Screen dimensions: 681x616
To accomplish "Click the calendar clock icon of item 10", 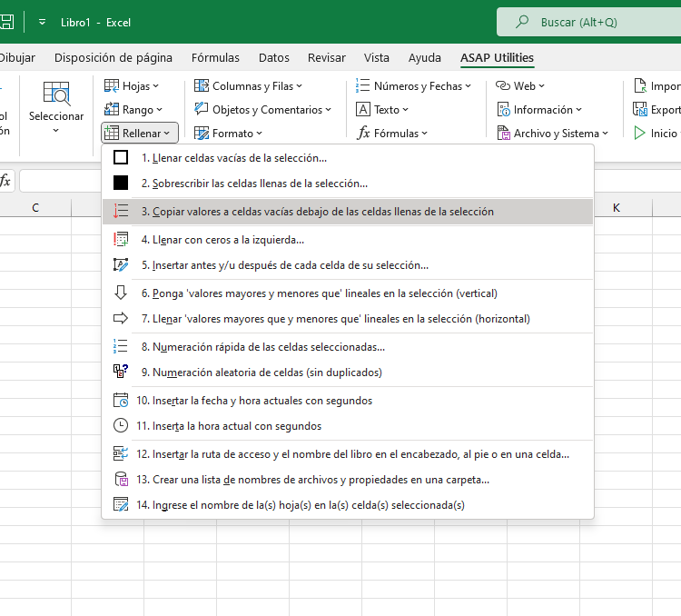I will point(121,400).
